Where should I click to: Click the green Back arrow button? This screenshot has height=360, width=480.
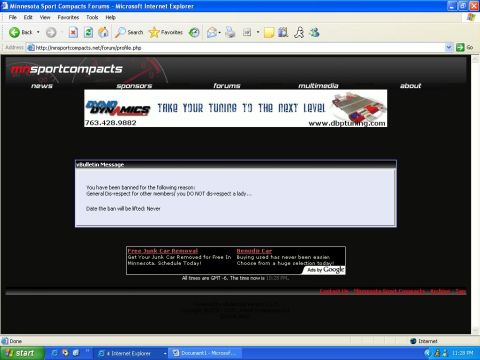pyautogui.click(x=14, y=32)
